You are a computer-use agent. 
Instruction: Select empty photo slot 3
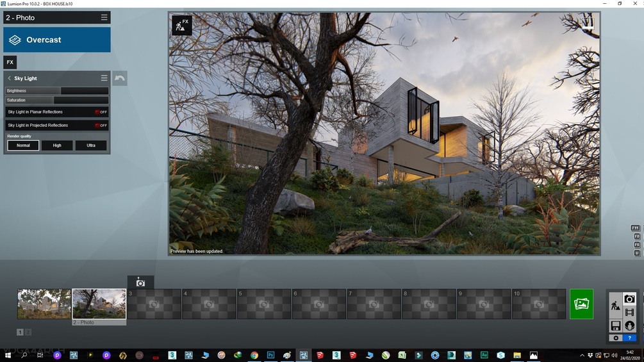pyautogui.click(x=154, y=304)
